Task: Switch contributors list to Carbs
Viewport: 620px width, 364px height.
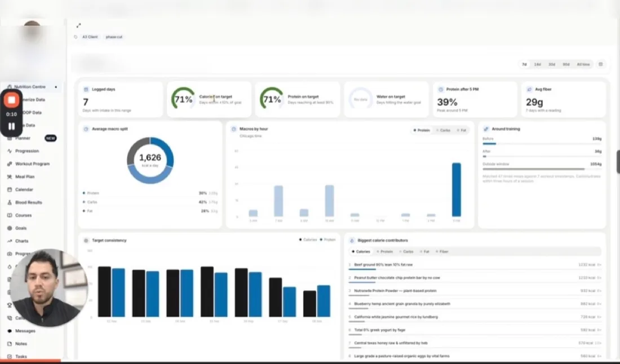Action: tap(406, 251)
